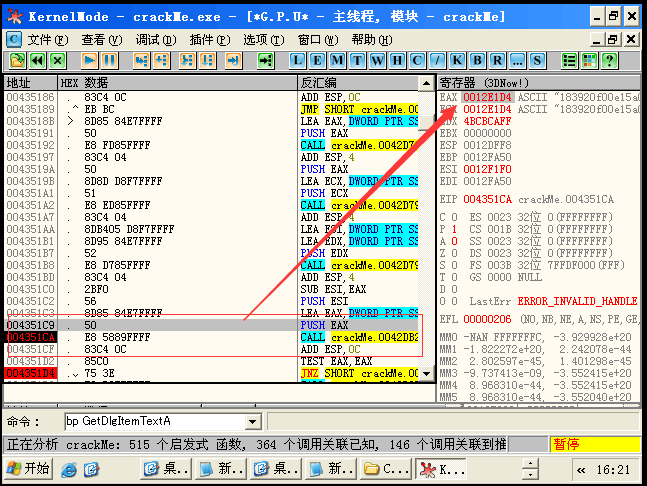
Task: Click the 寄存器 (3DNow!) header button
Action: [x=538, y=83]
